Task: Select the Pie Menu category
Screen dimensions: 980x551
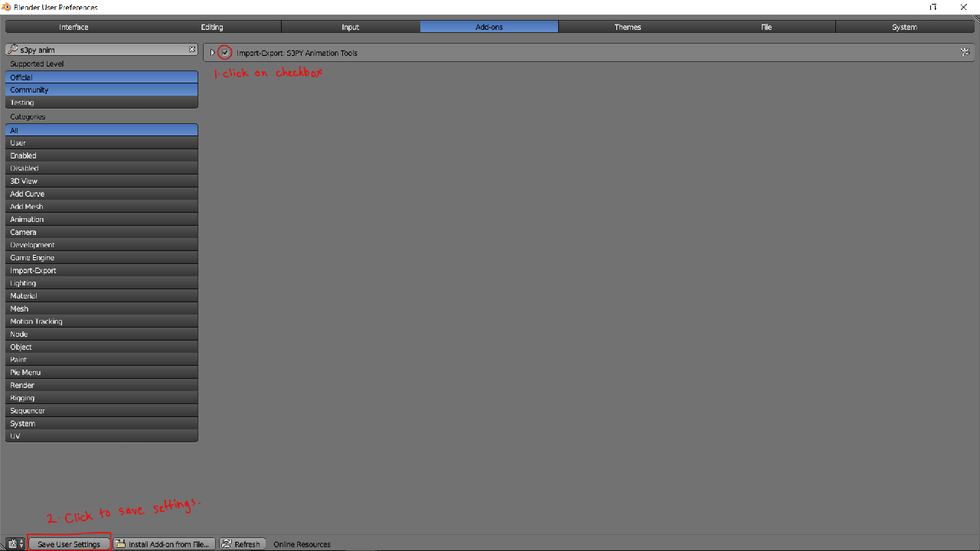Action: 102,373
